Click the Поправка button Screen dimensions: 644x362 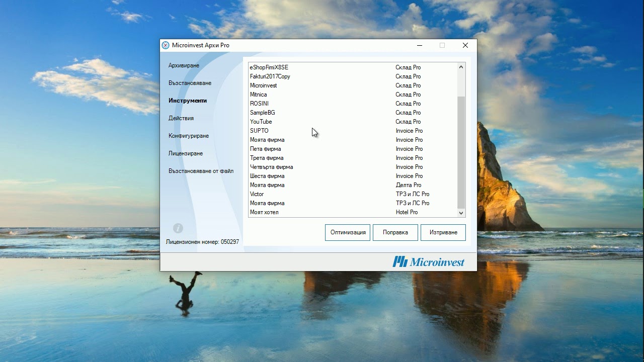395,232
